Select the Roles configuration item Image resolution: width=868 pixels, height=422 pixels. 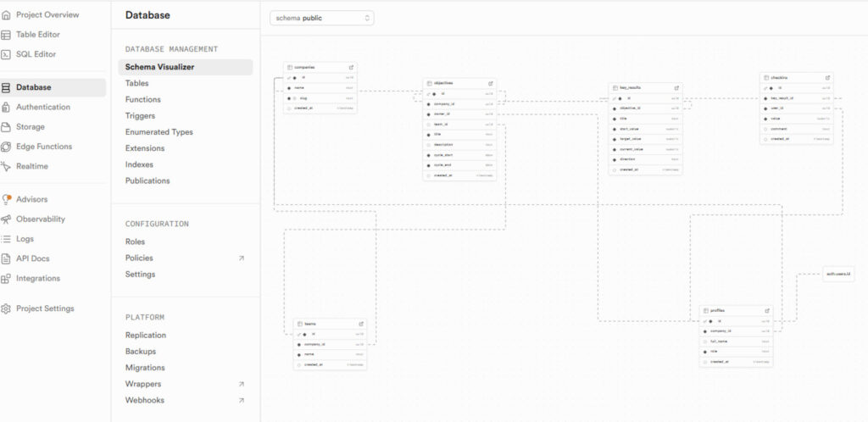[x=135, y=242]
